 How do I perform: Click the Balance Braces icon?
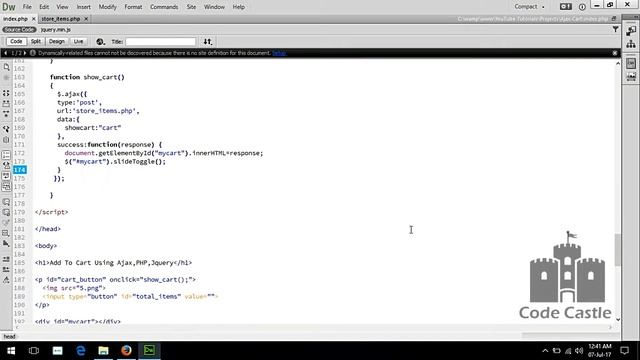point(6,140)
